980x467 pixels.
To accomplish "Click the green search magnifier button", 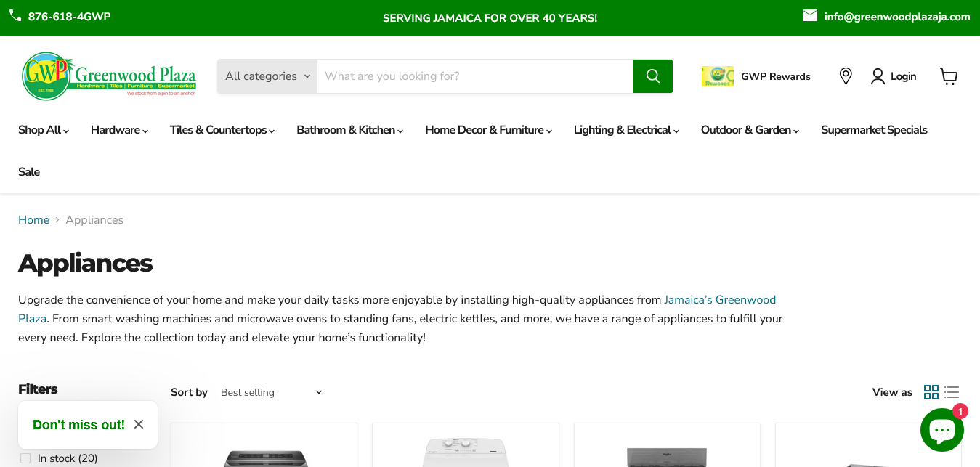I will click(652, 76).
